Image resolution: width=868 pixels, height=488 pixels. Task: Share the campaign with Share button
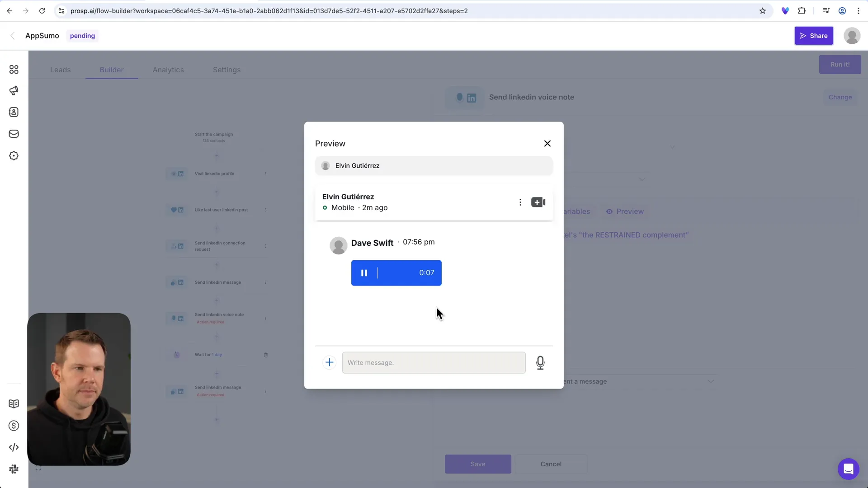point(813,36)
